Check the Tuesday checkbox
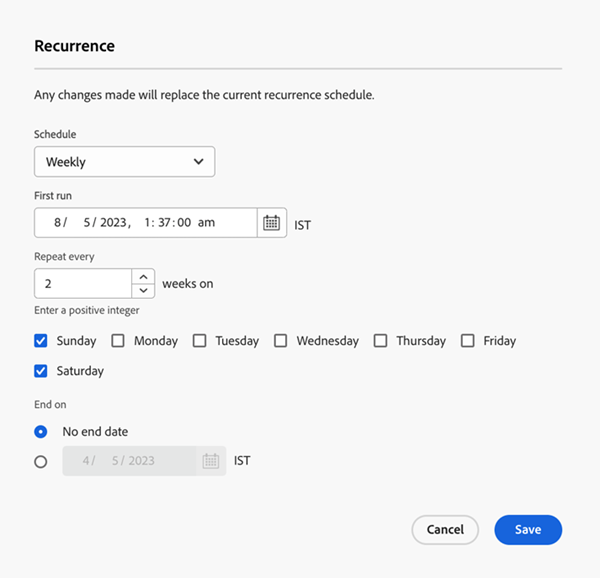Viewport: 600px width, 578px height. [x=199, y=341]
